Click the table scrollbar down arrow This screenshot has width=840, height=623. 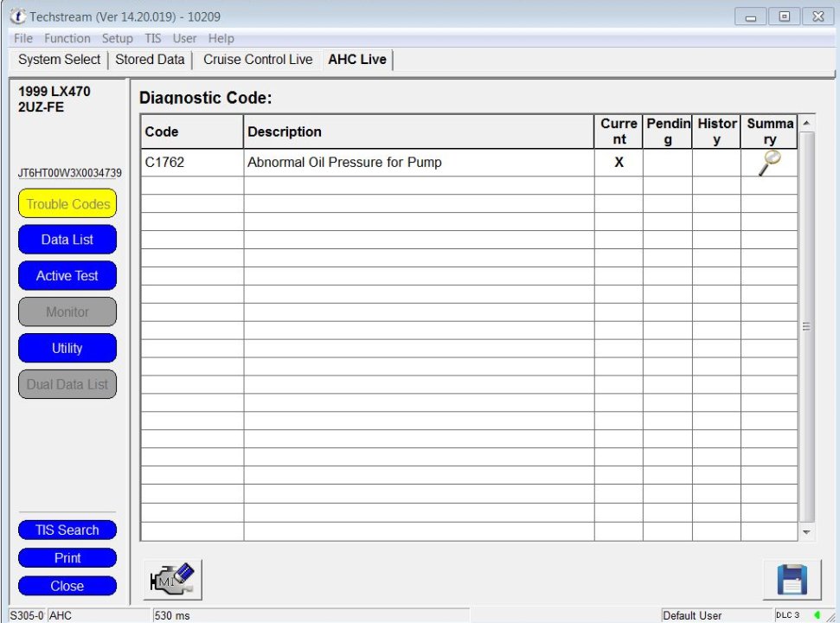pos(806,532)
